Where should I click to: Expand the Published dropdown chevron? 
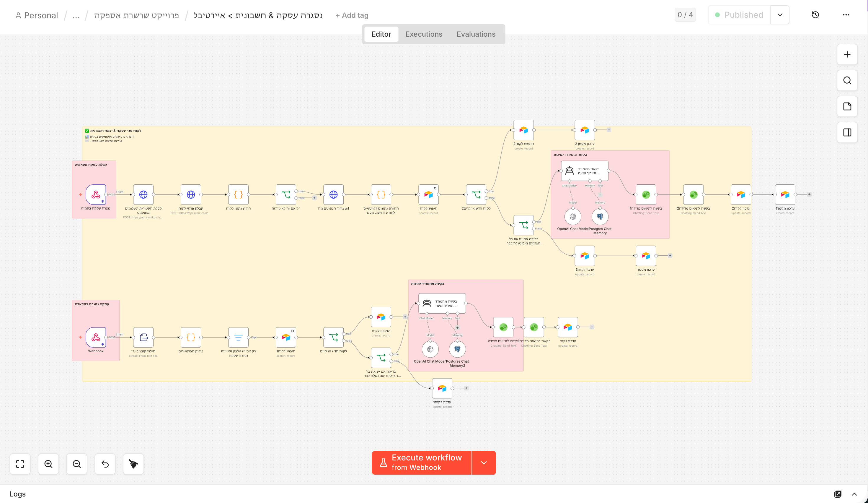(x=780, y=15)
